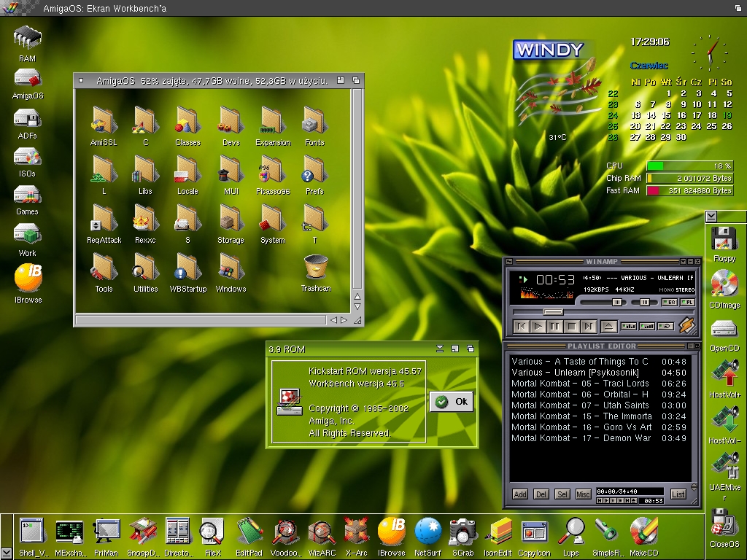Image resolution: width=747 pixels, height=560 pixels.
Task: Open the Add menu in Playlist Editor
Action: 519,494
